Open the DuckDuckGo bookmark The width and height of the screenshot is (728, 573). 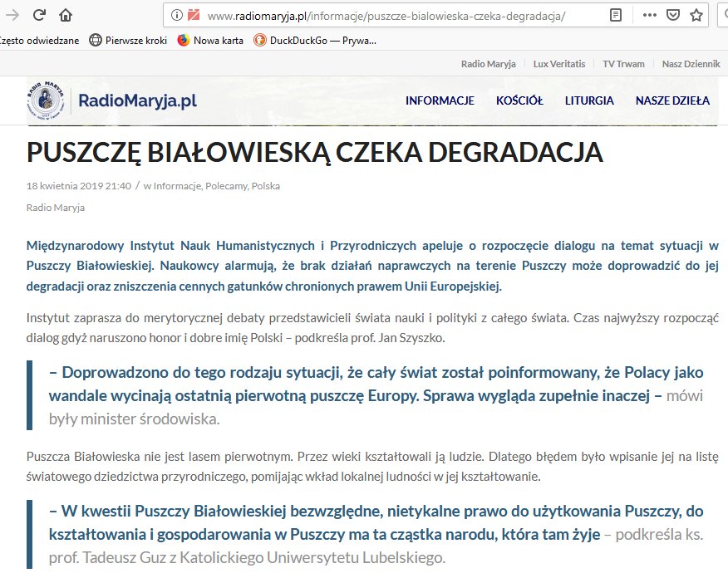(315, 41)
